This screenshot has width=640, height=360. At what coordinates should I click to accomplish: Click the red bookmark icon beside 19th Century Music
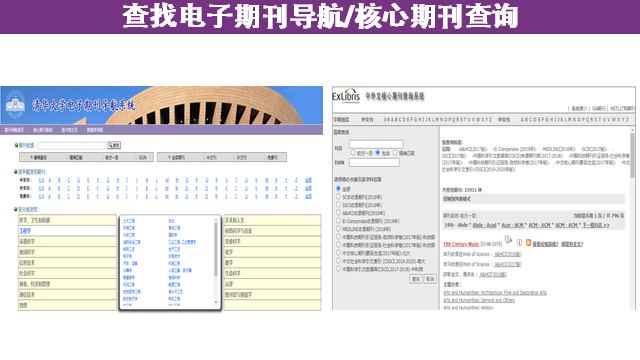click(x=508, y=240)
